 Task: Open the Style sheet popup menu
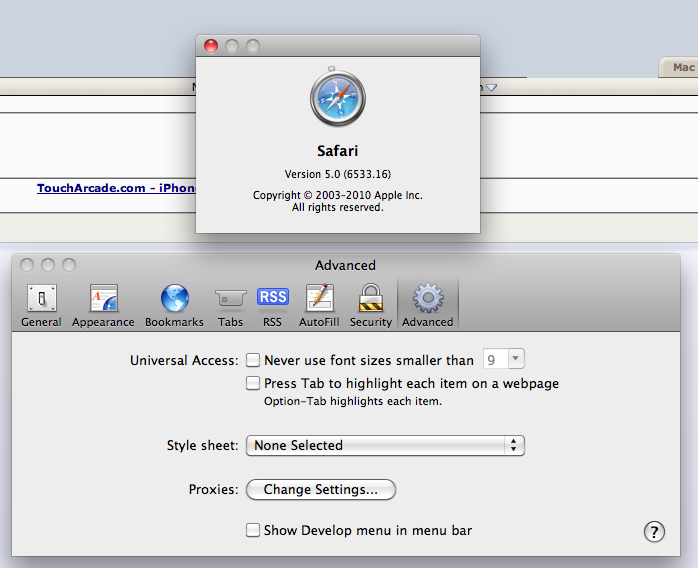[x=386, y=445]
